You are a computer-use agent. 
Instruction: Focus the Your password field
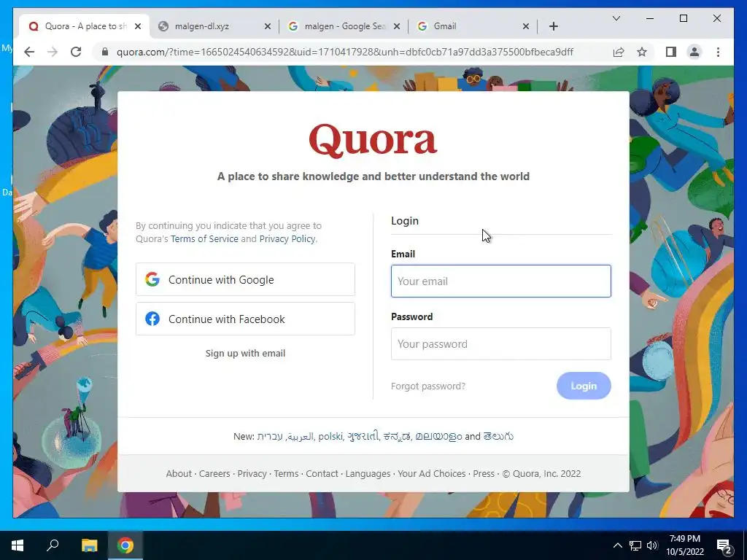click(500, 344)
